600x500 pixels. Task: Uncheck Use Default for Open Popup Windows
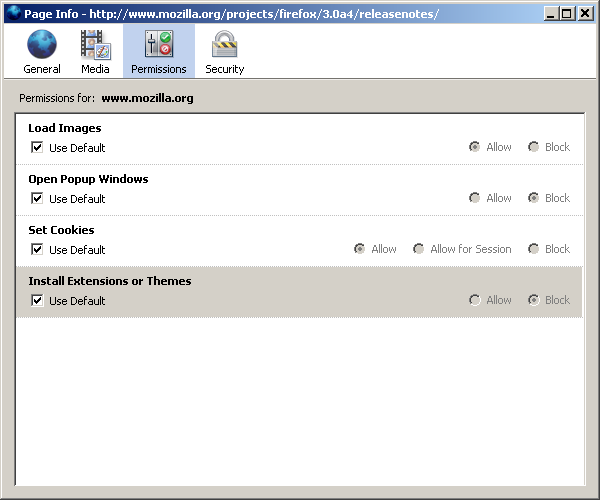pyautogui.click(x=37, y=198)
